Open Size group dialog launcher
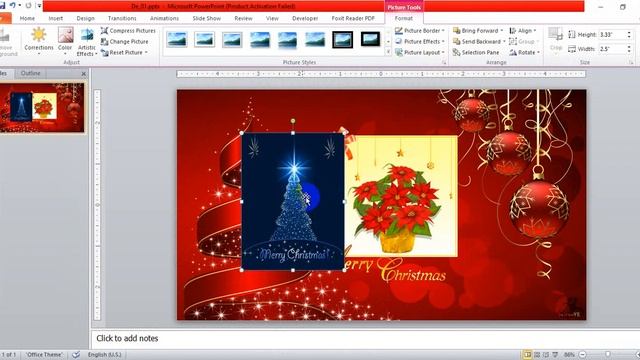640x360 pixels. pos(631,62)
